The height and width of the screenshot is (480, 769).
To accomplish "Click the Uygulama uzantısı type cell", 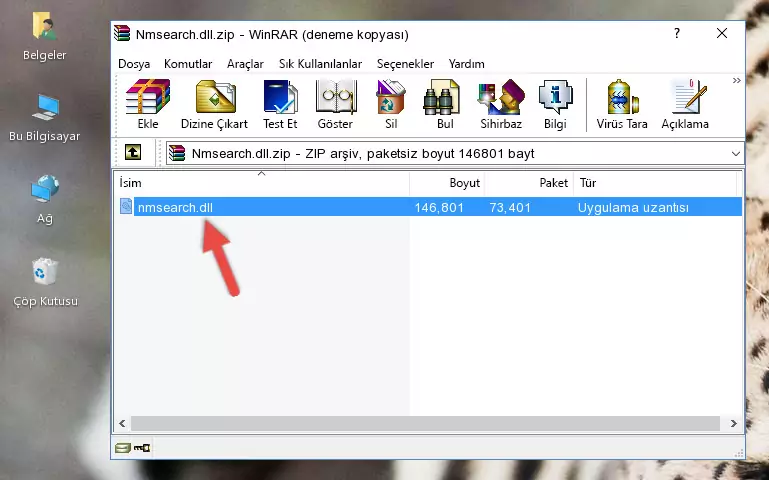I will [x=633, y=207].
